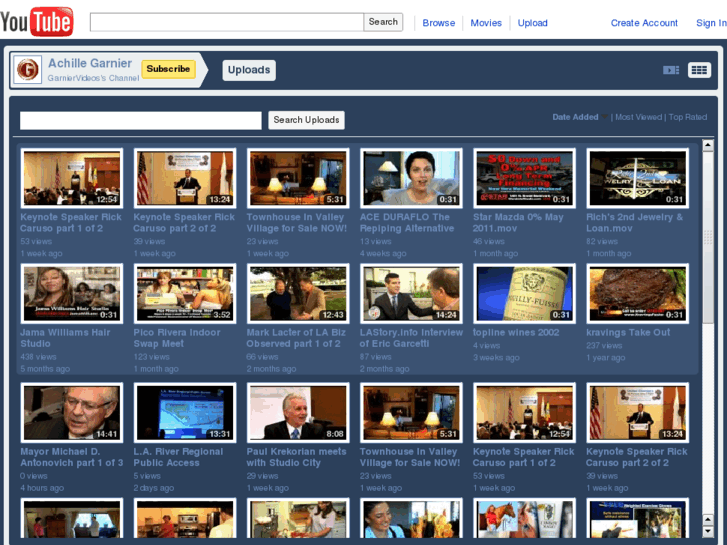Open the Upload link
Viewport: 727px width, 545px height.
pyautogui.click(x=532, y=23)
